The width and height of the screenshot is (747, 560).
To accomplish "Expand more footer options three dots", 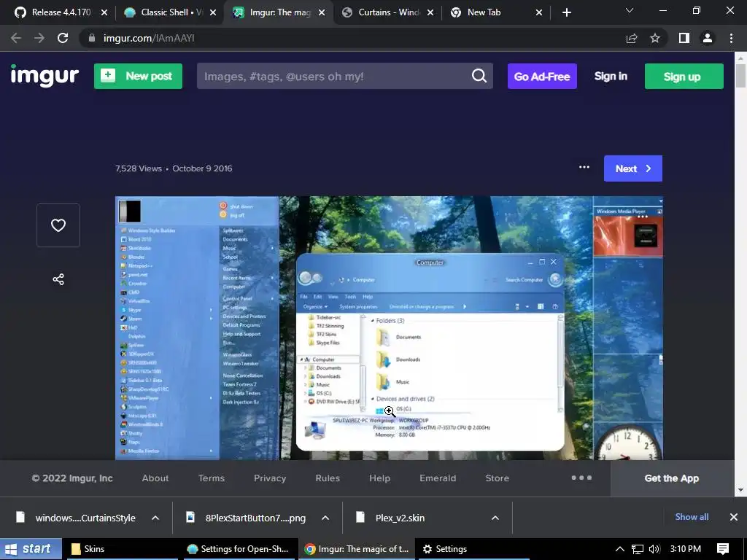I will coord(581,478).
